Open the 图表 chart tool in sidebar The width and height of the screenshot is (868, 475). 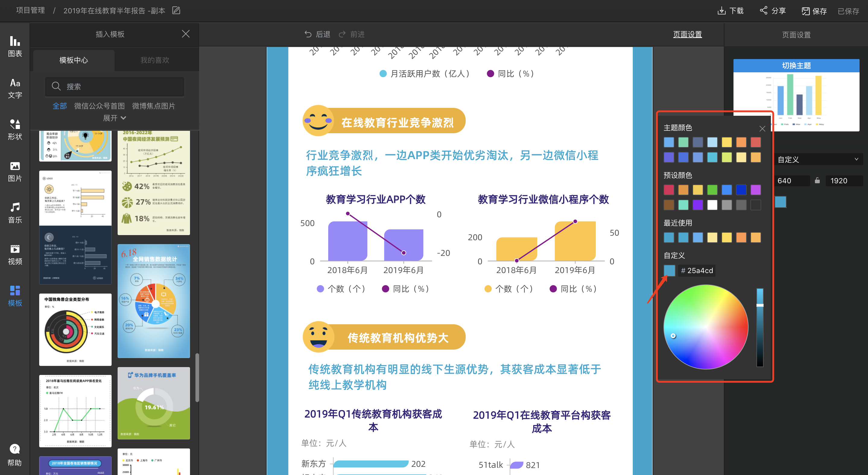point(15,46)
